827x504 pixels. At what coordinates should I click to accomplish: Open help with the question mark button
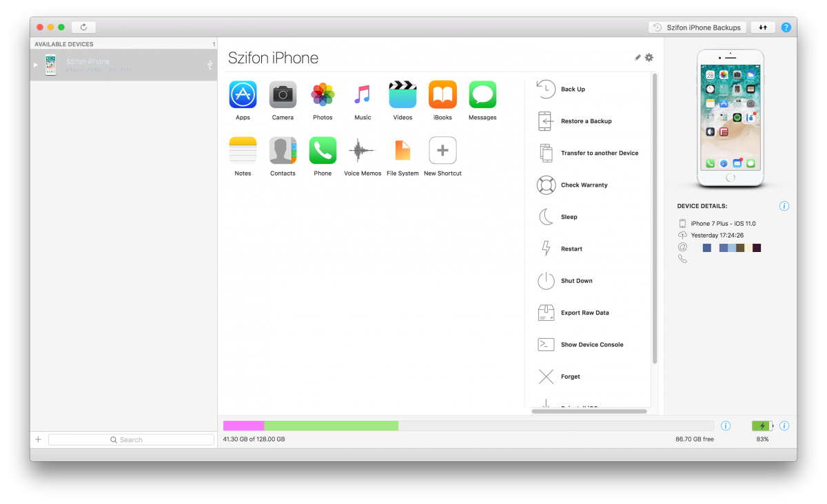click(786, 28)
